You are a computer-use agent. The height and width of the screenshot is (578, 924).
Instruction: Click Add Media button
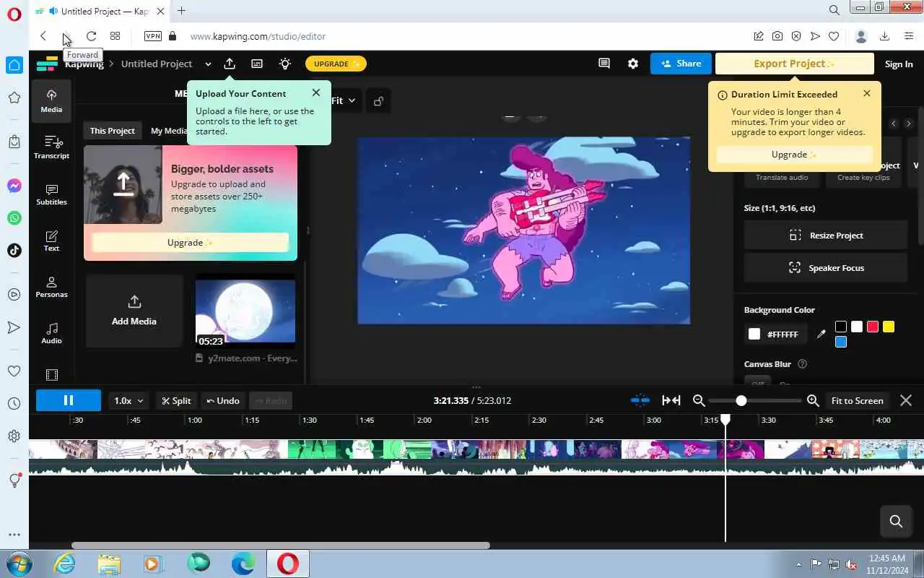coord(134,311)
